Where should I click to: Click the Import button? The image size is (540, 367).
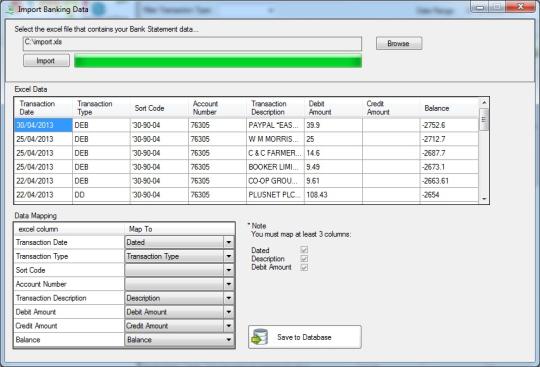46,61
